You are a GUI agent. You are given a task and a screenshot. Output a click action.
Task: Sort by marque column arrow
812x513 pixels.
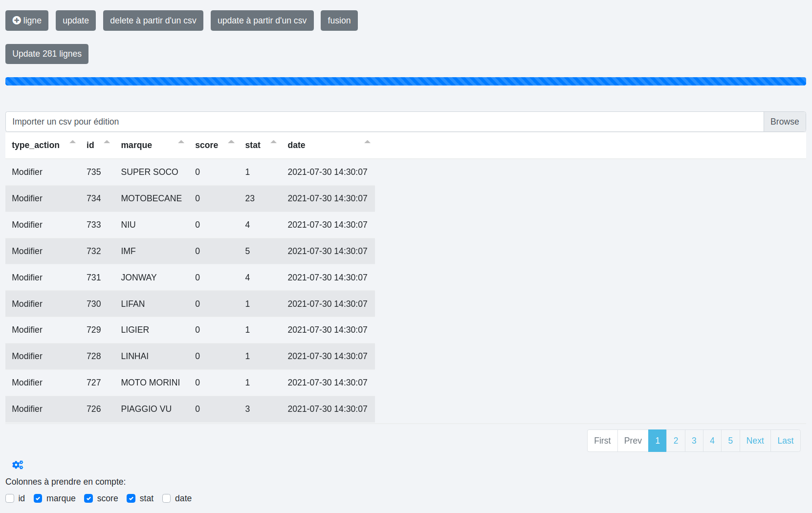coord(181,143)
